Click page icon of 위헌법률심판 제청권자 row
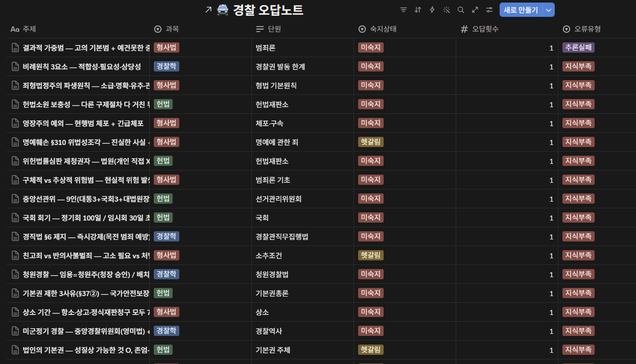Screen dimensions: 636x364 pos(15,161)
